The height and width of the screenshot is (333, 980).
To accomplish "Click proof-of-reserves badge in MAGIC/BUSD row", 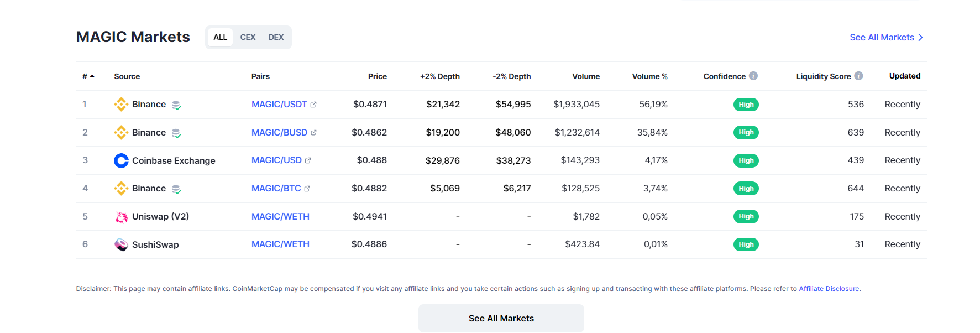I will pyautogui.click(x=176, y=133).
